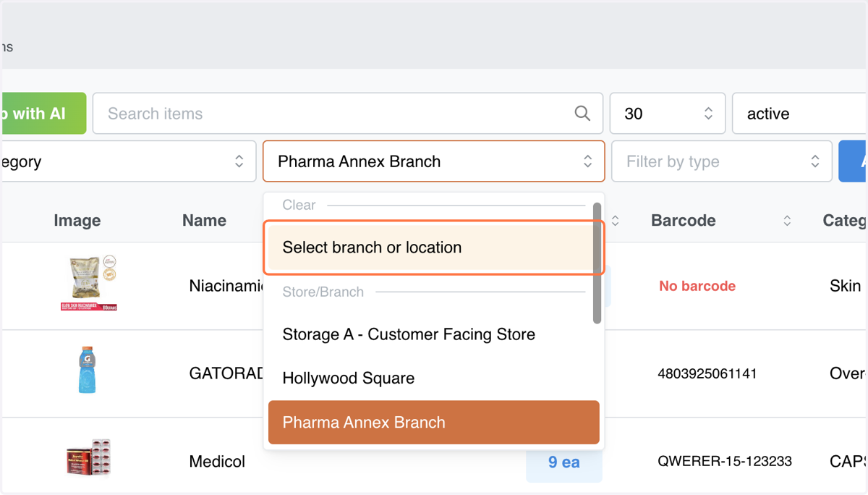Open Niacinamide product thumbnail

pos(89,283)
